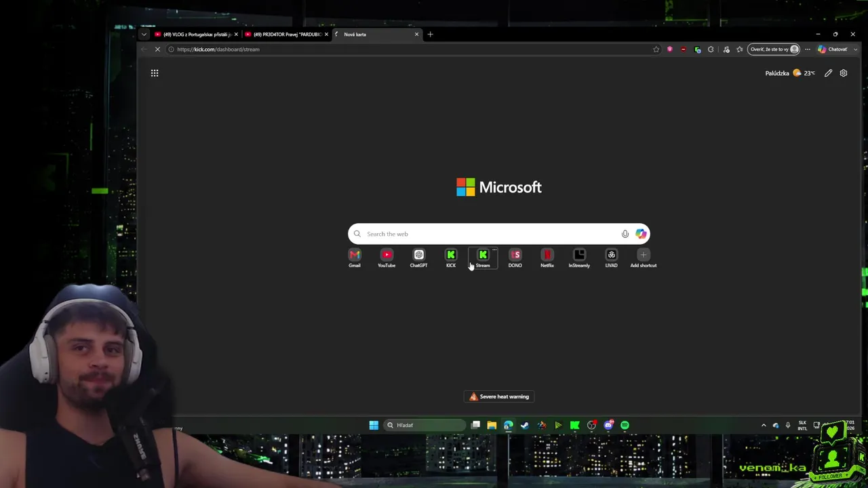Open the Netflix shortcut

pyautogui.click(x=547, y=258)
